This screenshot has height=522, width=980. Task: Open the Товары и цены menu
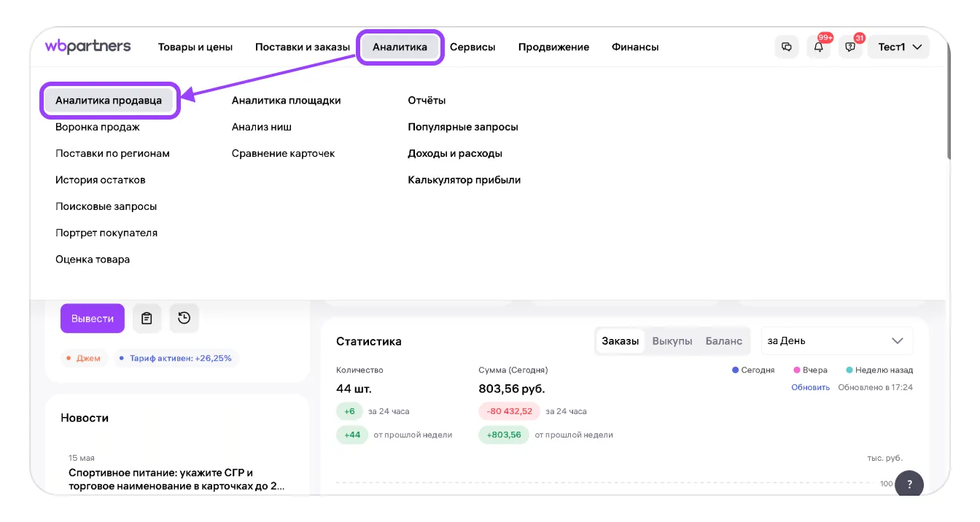click(195, 47)
